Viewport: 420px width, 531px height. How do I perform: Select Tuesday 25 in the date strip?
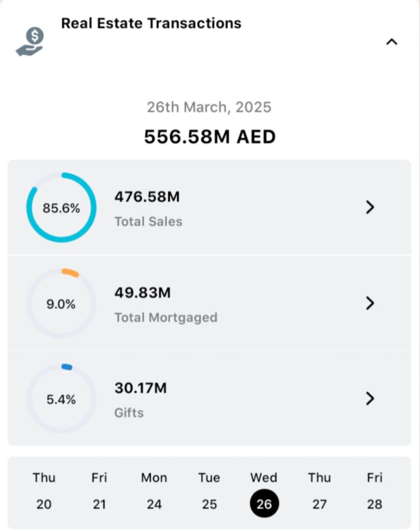(209, 491)
